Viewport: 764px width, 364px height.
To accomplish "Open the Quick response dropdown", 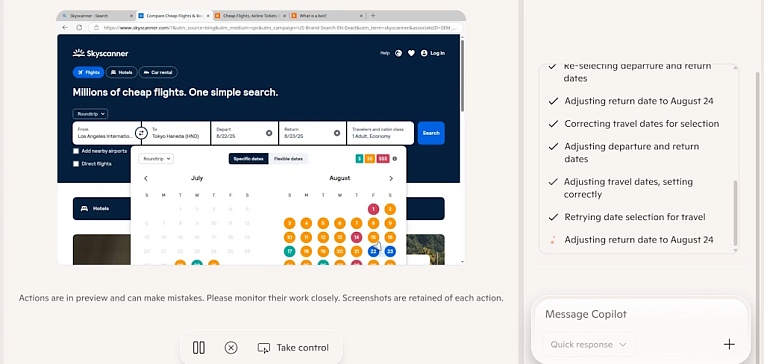I will (x=589, y=345).
